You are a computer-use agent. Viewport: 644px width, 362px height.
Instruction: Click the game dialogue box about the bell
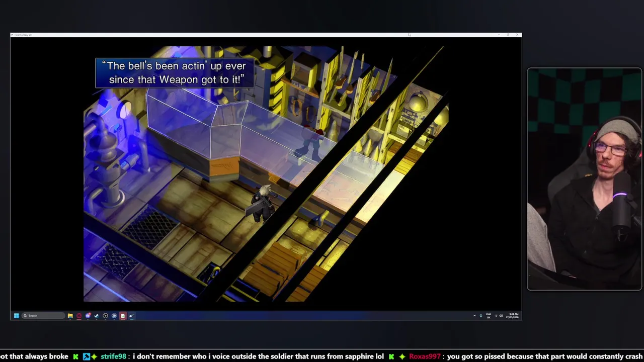coord(175,73)
